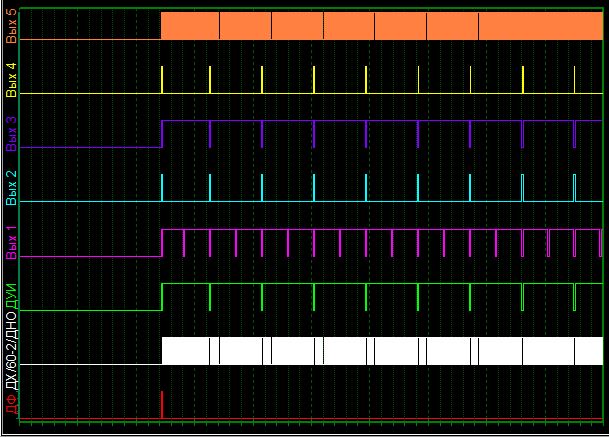The width and height of the screenshot is (609, 437).
Task: Click the last white block of ДК 60-2/ДНО
Action: (589, 351)
